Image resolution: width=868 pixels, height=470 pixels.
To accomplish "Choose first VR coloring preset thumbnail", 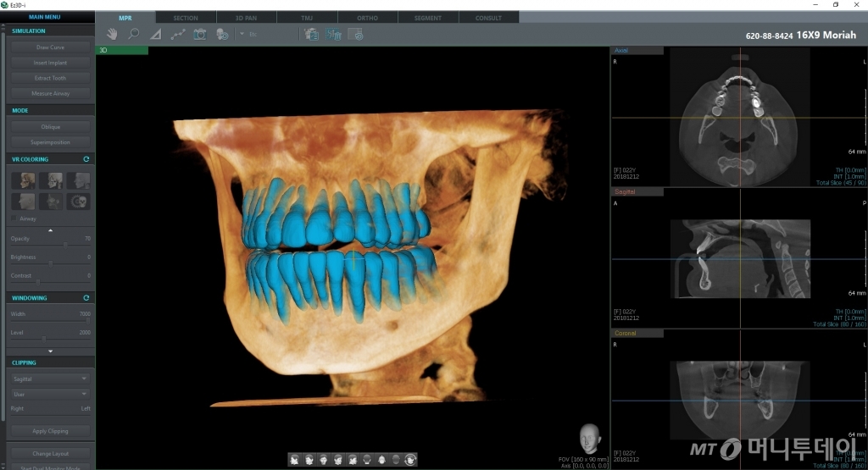I will click(x=23, y=180).
